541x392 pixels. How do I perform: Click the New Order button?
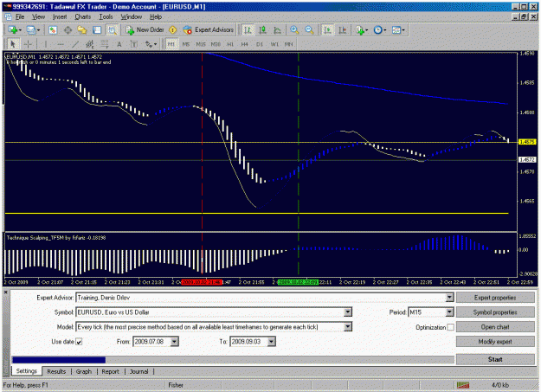pyautogui.click(x=145, y=30)
